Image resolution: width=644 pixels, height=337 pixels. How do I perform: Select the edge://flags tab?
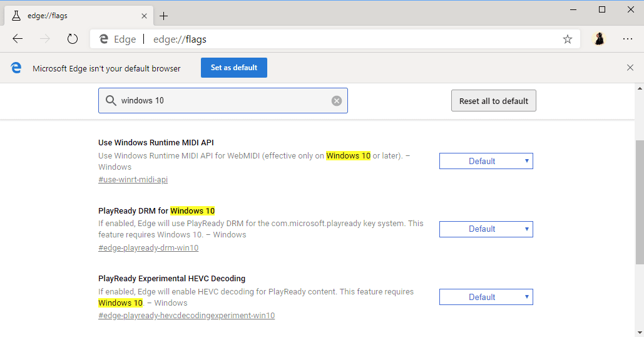tap(79, 16)
